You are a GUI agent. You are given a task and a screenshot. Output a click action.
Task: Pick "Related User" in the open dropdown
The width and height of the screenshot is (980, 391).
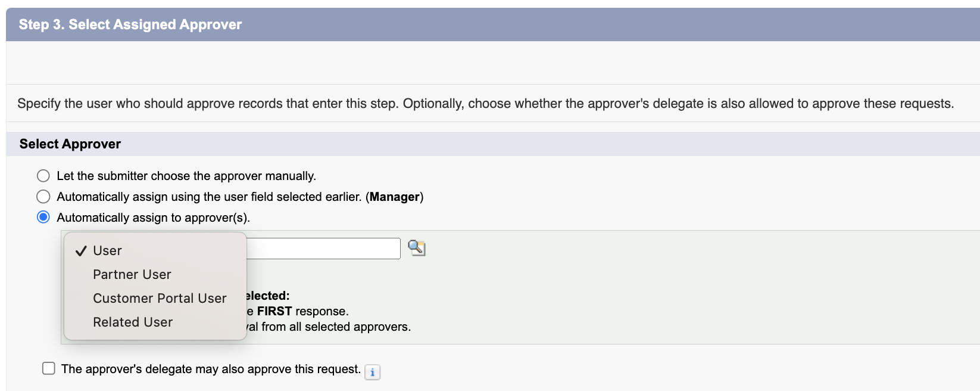(x=132, y=322)
